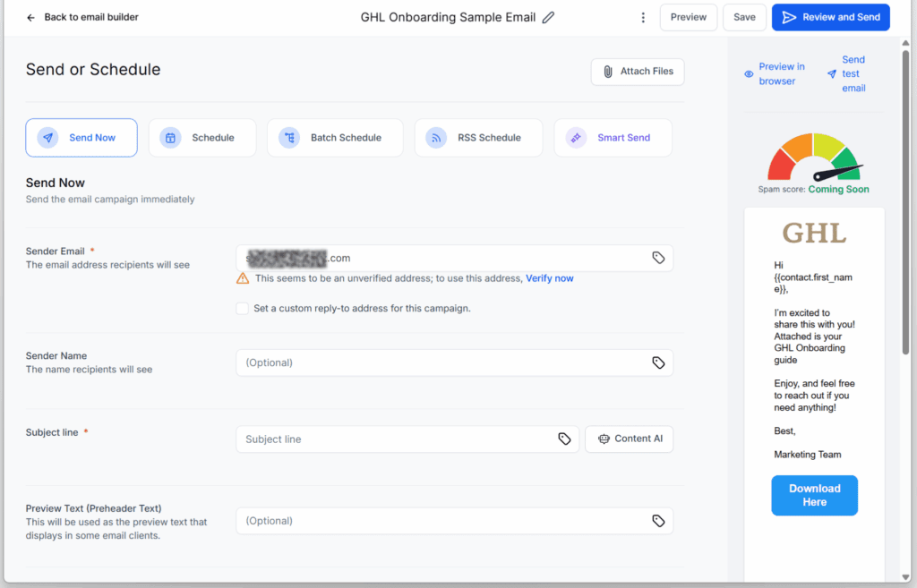Screen dimensions: 917x588
Task: Switch to the Schedule tab
Action: click(202, 137)
